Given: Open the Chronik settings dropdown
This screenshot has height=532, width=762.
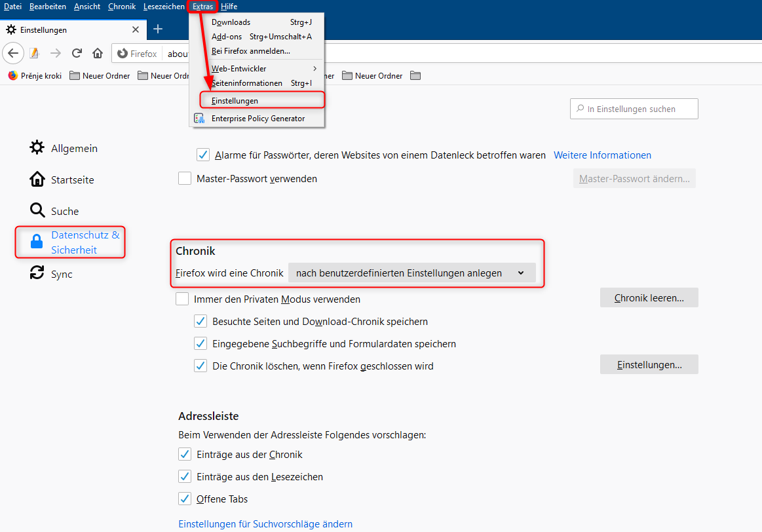Looking at the screenshot, I should (x=411, y=273).
